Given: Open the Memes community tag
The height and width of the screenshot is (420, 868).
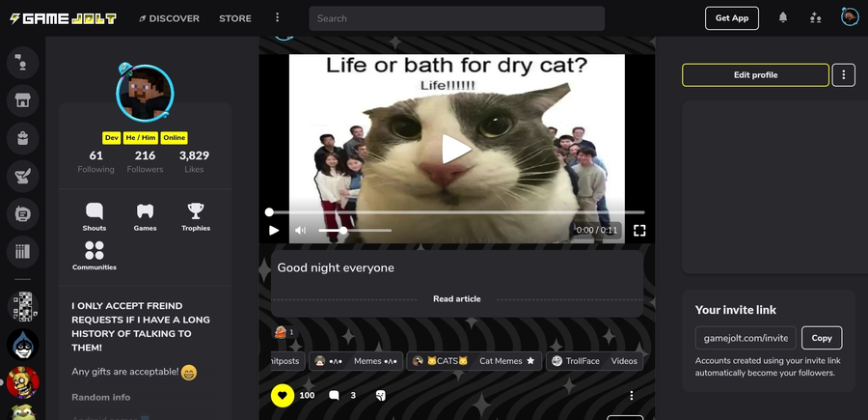Looking at the screenshot, I should (356, 361).
